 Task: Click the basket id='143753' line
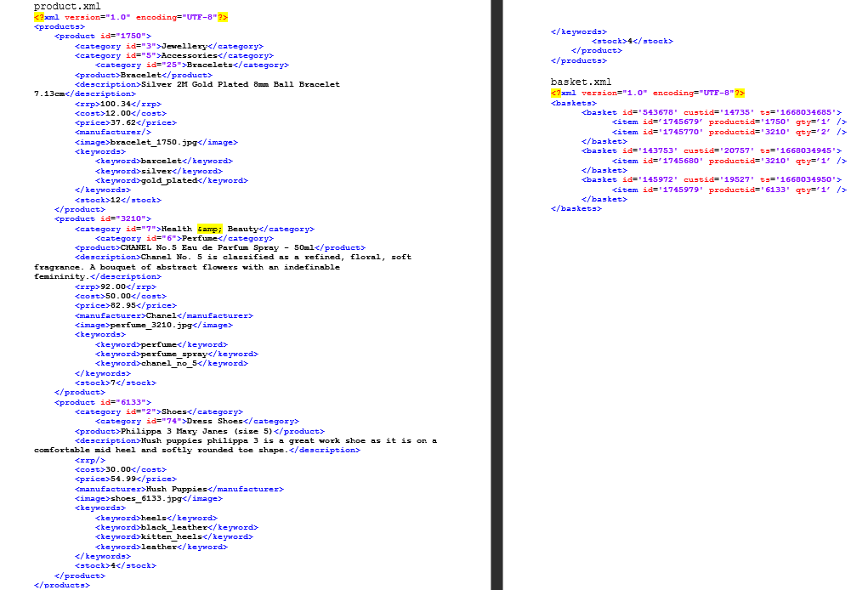pyautogui.click(x=712, y=151)
